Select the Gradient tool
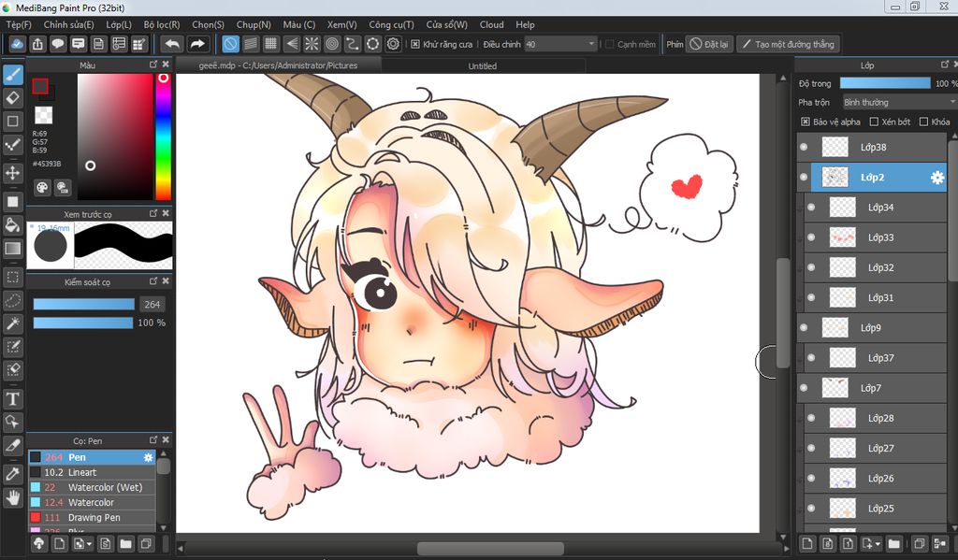This screenshot has width=958, height=560. point(13,249)
